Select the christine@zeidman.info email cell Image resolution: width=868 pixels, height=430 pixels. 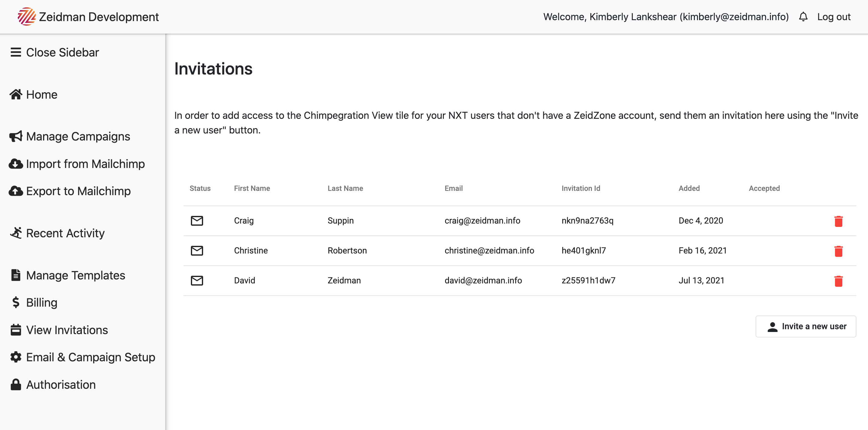click(489, 250)
